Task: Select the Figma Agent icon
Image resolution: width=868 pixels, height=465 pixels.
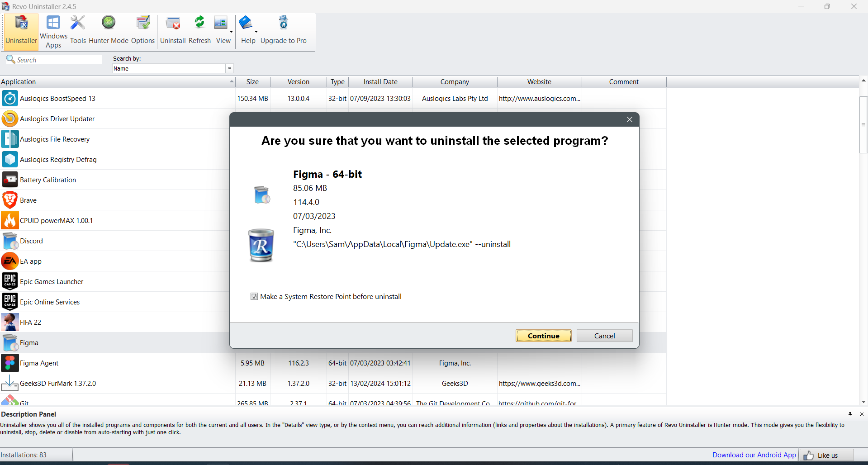Action: click(10, 363)
